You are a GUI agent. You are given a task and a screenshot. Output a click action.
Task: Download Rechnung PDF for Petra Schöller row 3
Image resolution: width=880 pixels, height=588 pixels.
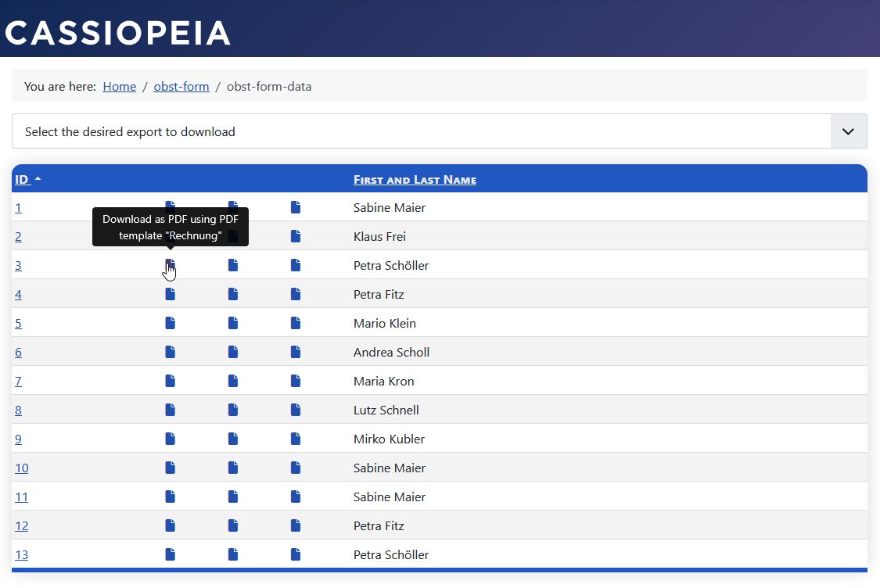(x=170, y=265)
